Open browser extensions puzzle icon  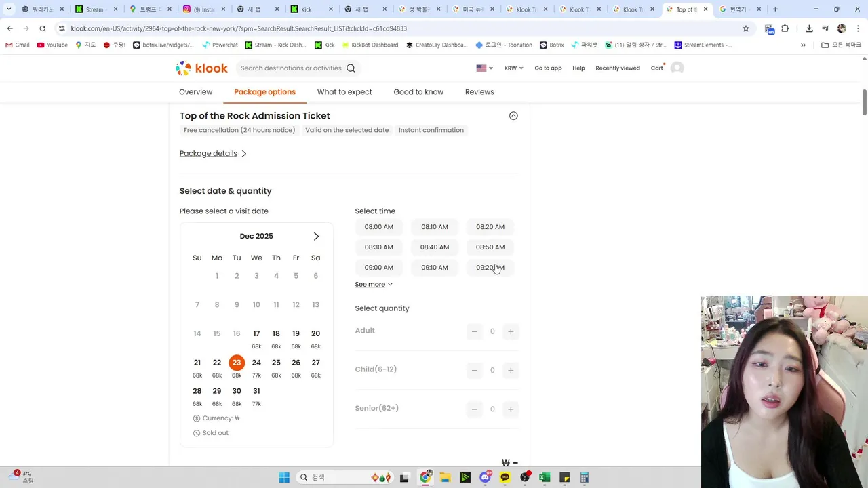[x=785, y=28]
